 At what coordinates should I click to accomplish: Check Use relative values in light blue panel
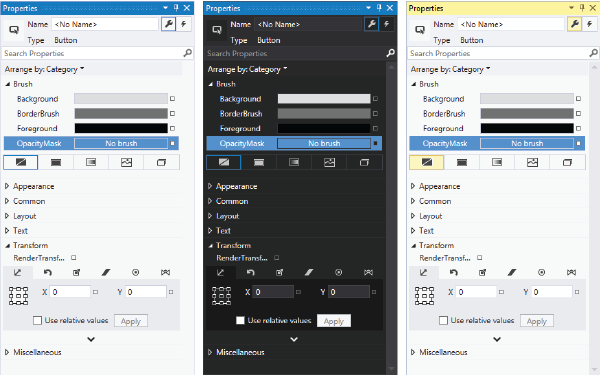pyautogui.click(x=38, y=320)
